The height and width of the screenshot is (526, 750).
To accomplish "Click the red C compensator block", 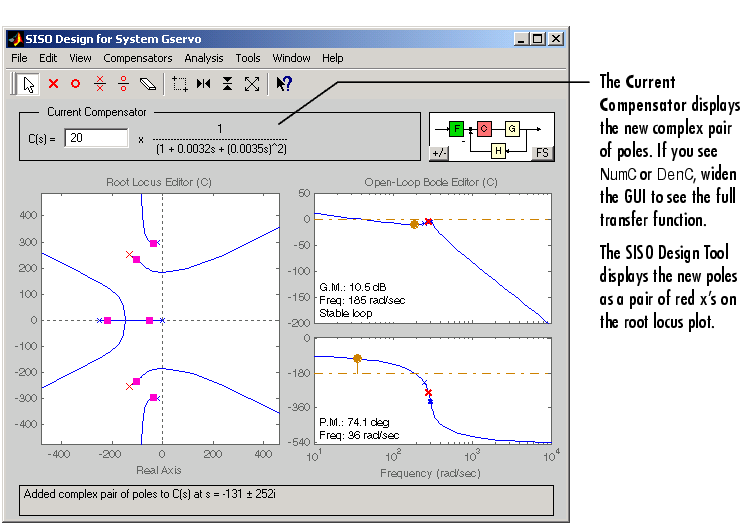I will click(x=484, y=129).
